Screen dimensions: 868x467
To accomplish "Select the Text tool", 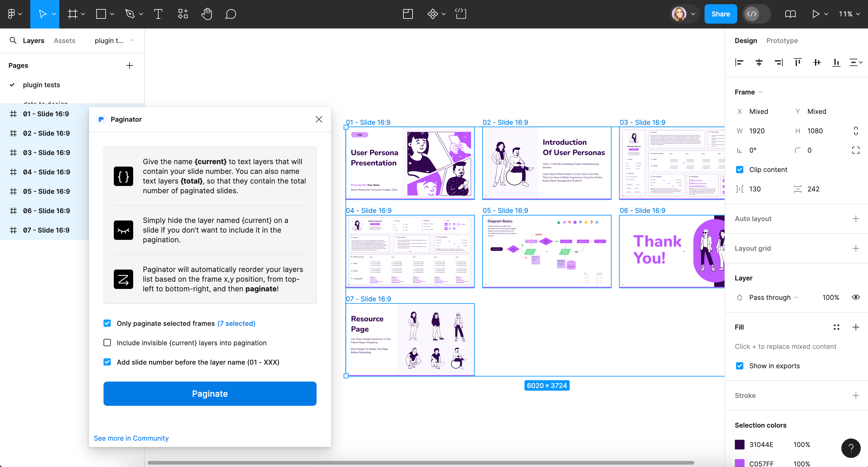I will click(158, 14).
